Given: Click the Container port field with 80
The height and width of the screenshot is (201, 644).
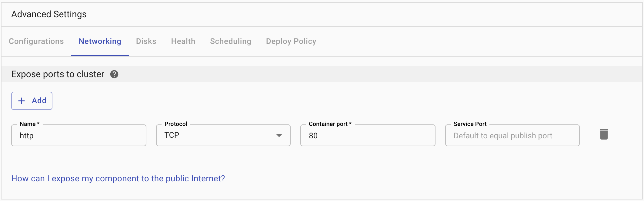Looking at the screenshot, I should pos(368,135).
